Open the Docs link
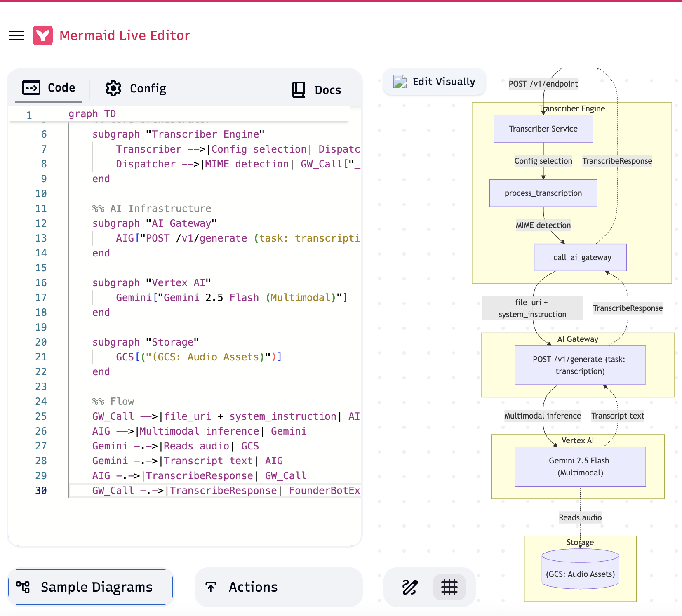682x616 pixels. (x=327, y=90)
